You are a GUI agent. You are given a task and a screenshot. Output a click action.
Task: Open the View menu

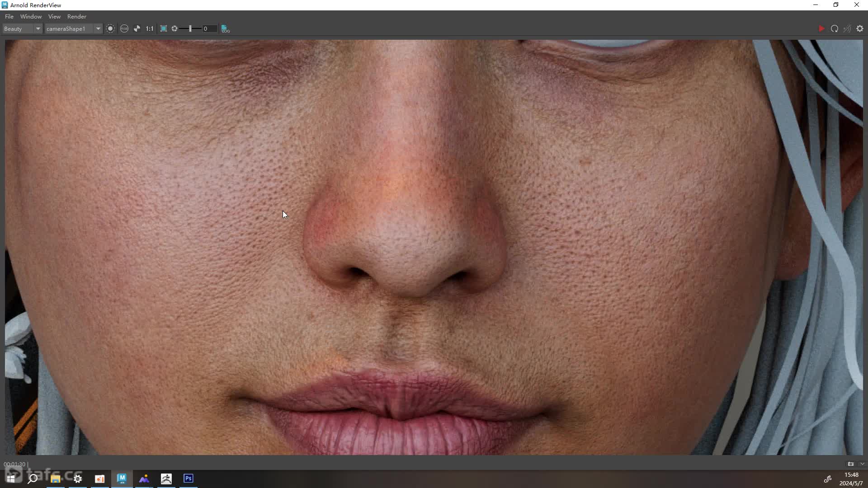tap(54, 16)
